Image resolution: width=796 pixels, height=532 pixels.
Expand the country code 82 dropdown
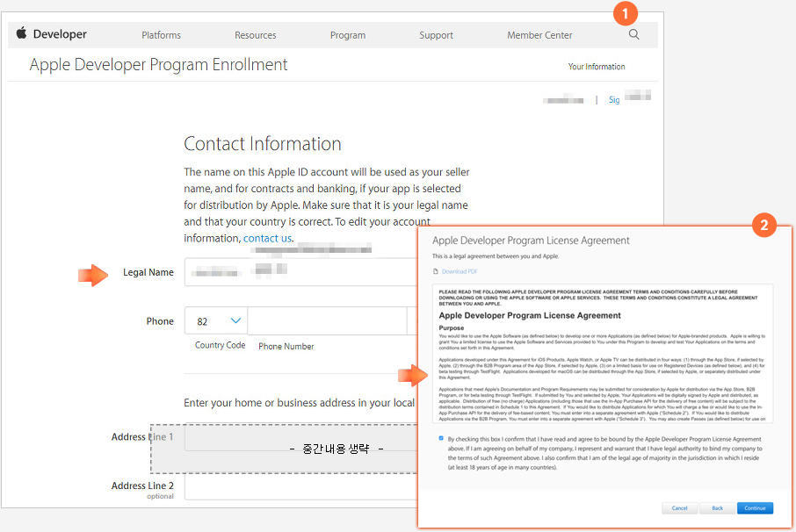coord(216,321)
